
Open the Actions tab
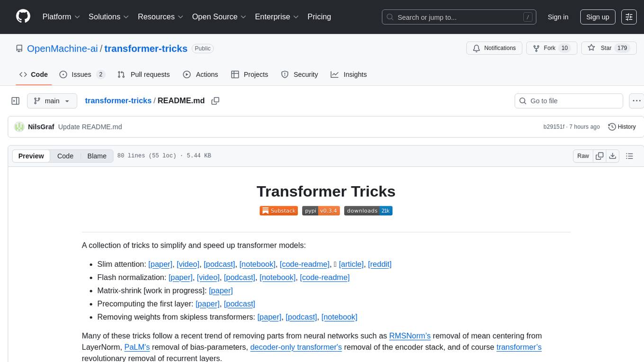[200, 74]
